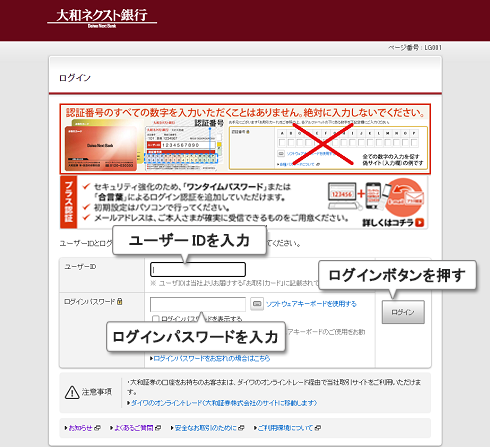Open the 安全なお取引のために link
Image resolution: width=490 pixels, height=447 pixels.
(206, 428)
